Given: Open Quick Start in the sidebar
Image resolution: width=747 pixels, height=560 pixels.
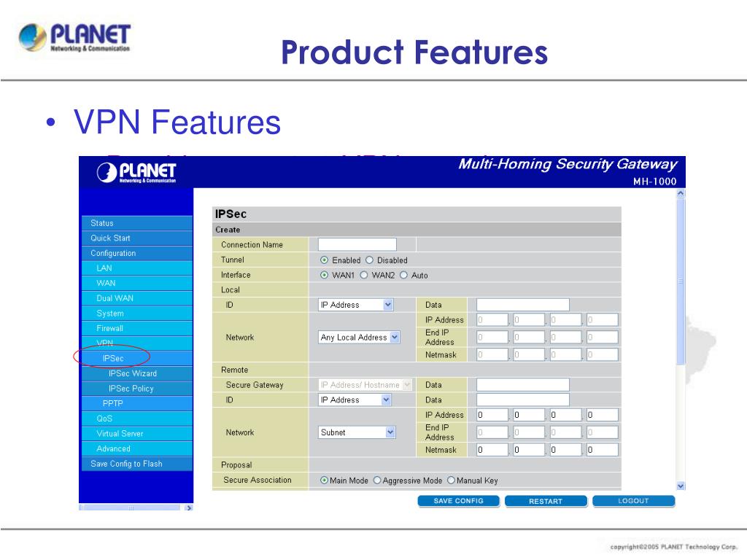Looking at the screenshot, I should [x=137, y=238].
